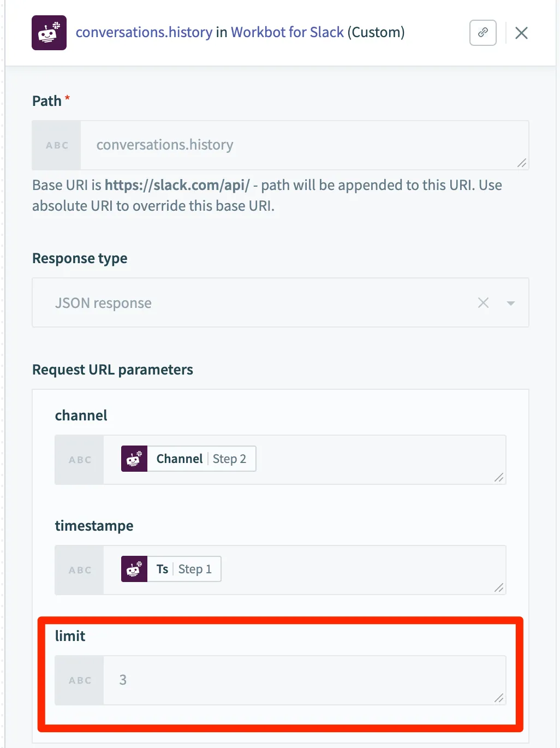This screenshot has height=748, width=560.
Task: Select the Channel Step 2 data pill
Action: [x=189, y=459]
